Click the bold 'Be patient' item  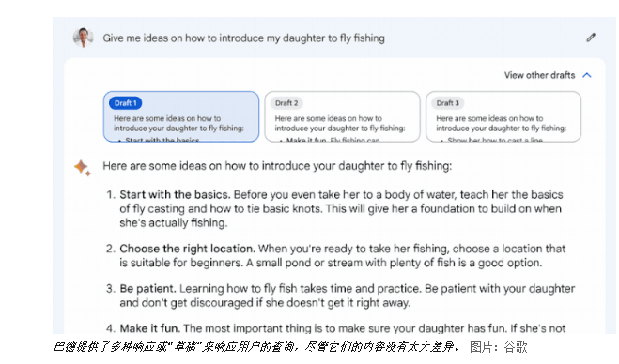pos(147,289)
